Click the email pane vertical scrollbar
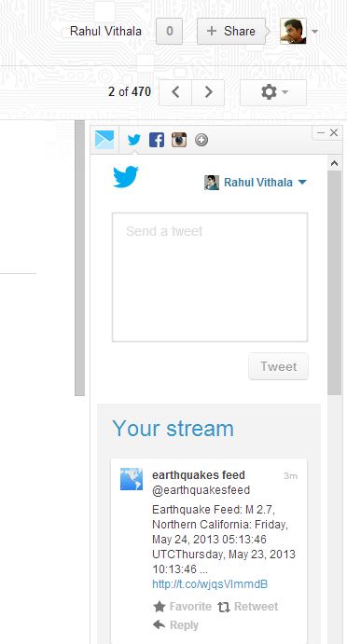Viewport: 347px width, 644px height. 80,258
